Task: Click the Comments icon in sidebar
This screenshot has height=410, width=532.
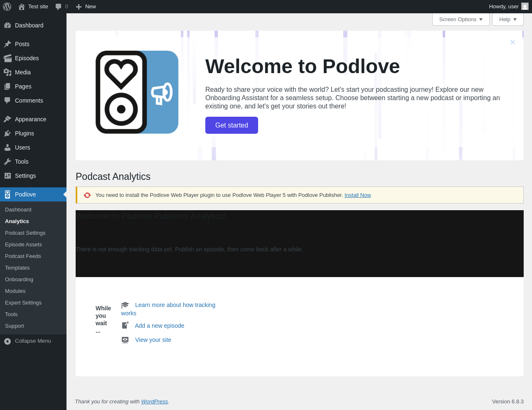Action: [7, 101]
